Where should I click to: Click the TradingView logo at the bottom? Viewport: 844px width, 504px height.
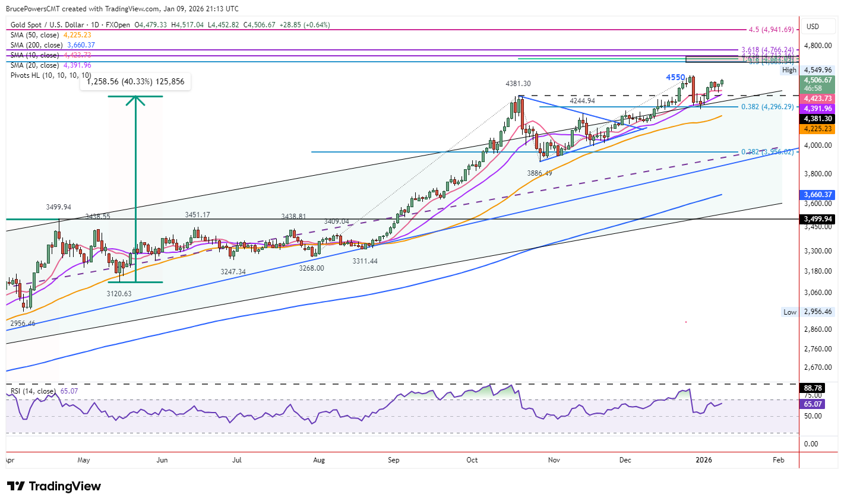(54, 486)
